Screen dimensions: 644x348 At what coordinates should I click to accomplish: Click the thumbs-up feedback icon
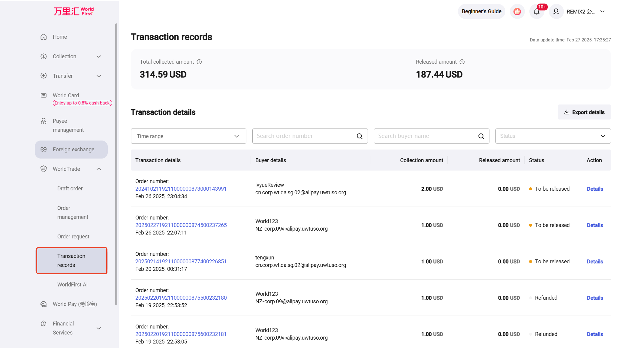tap(517, 11)
